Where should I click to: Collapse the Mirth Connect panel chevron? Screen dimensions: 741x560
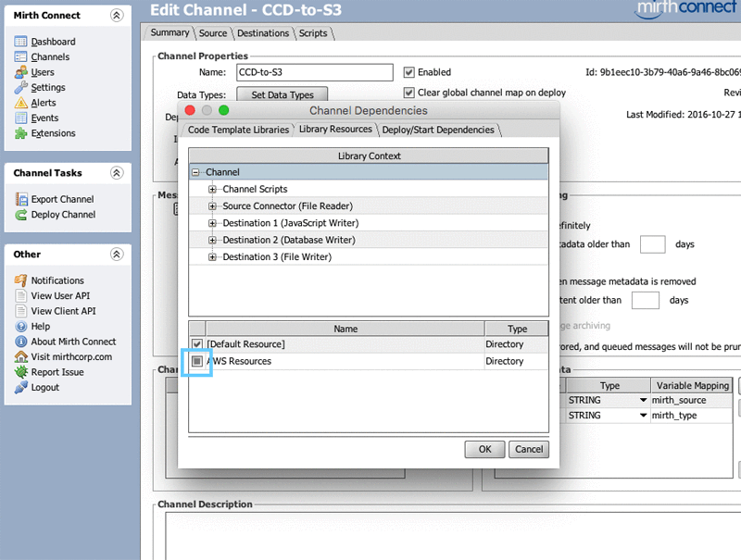[117, 16]
